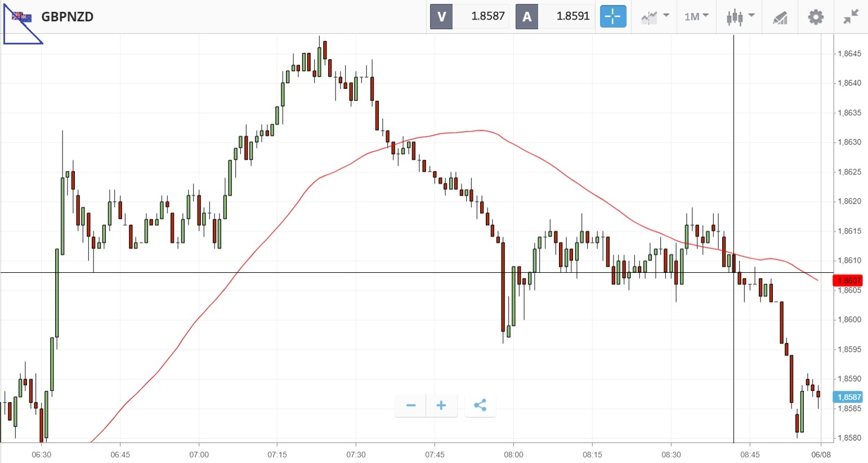Open the candlestick chart type dropdown
Screen dimensions: 868x463
pyautogui.click(x=740, y=17)
